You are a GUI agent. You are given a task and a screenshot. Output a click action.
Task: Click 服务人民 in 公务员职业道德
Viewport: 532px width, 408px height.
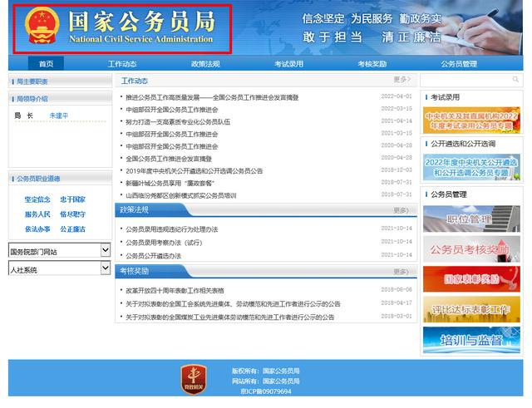[x=37, y=214]
